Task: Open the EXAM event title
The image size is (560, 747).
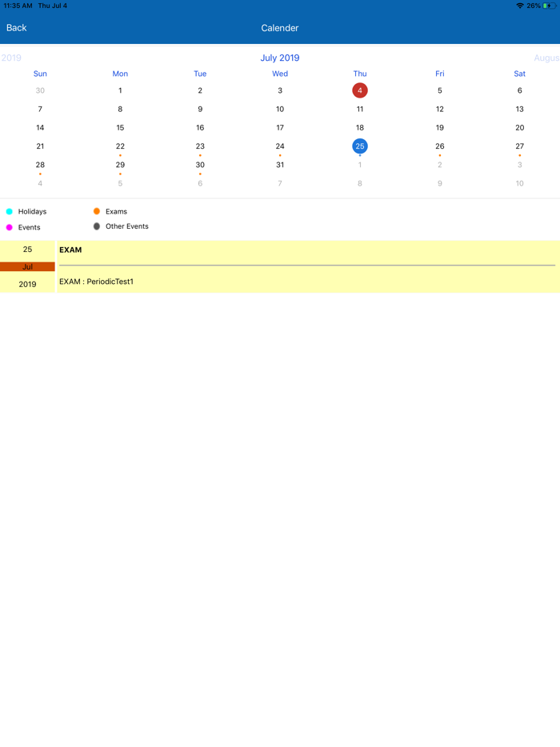Action: pyautogui.click(x=70, y=250)
